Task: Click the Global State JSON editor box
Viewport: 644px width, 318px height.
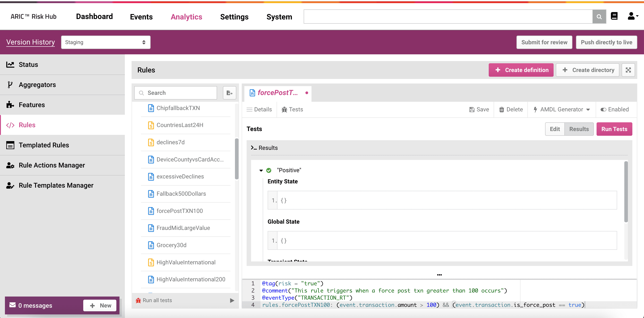Action: click(442, 241)
